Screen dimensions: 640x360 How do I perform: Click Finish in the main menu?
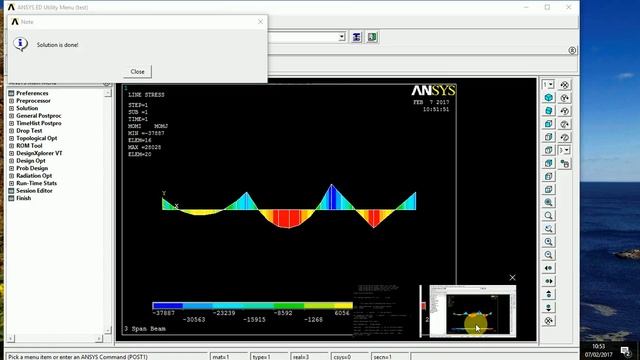23,198
